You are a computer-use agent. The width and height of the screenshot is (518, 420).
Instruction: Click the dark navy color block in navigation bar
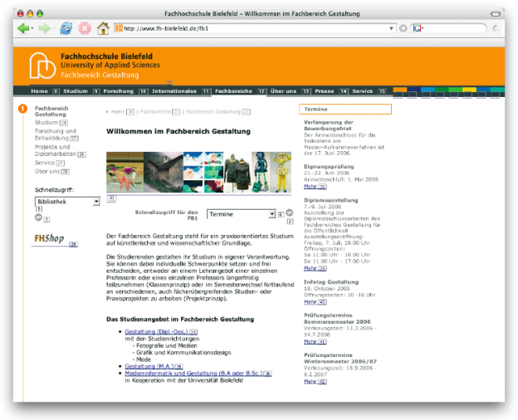point(414,90)
